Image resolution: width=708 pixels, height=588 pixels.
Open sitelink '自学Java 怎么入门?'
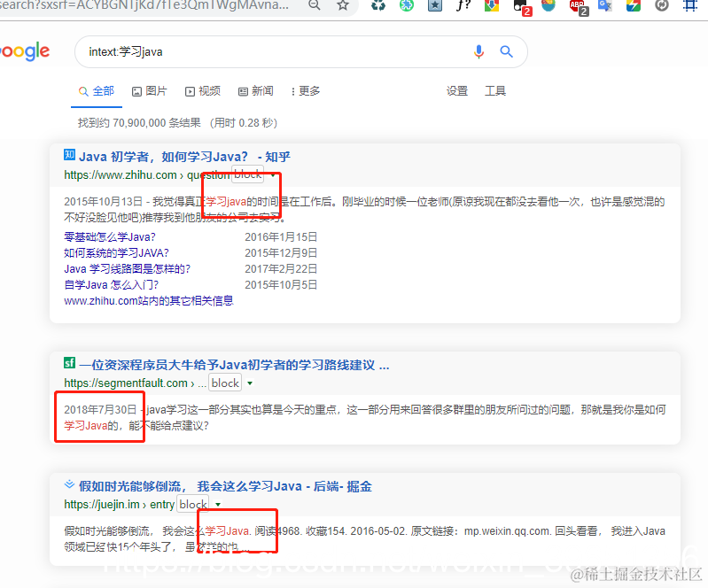click(x=112, y=285)
